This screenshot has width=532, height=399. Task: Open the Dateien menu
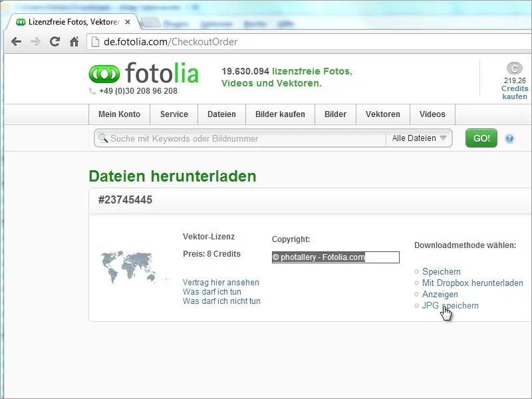pos(221,114)
